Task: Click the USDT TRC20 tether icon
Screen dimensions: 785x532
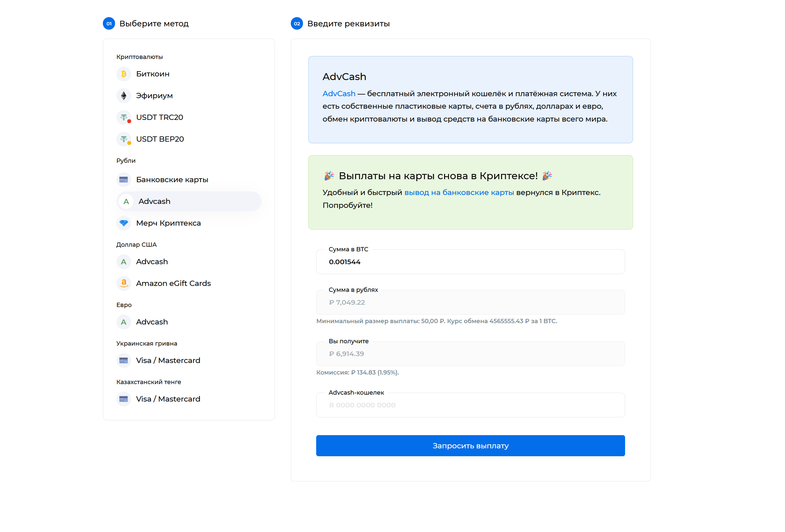Action: 124,117
